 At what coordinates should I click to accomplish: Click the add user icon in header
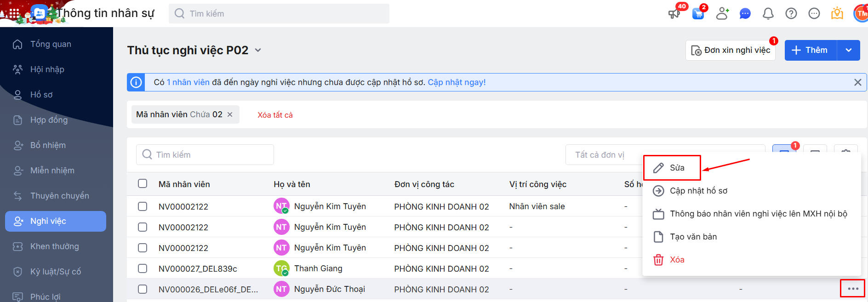point(722,13)
